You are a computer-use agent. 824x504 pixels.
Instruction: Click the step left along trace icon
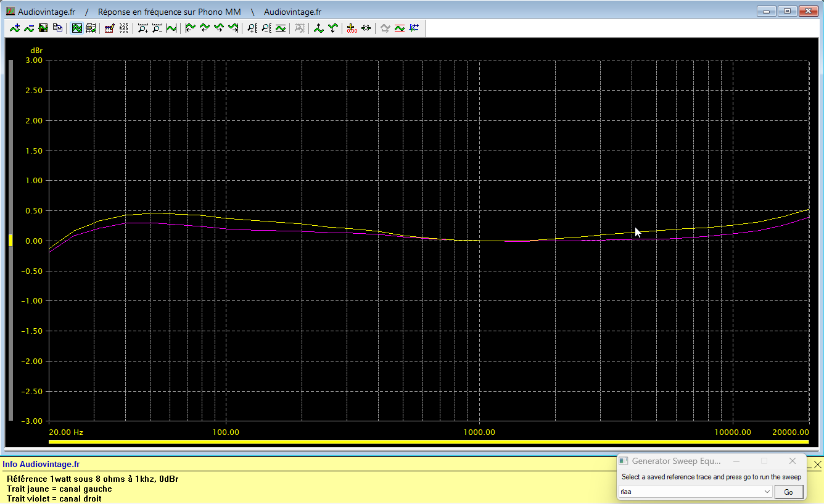click(x=204, y=28)
